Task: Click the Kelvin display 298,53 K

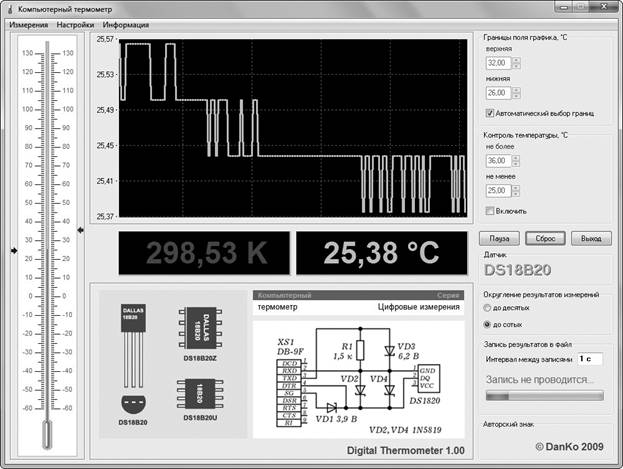Action: coord(204,253)
